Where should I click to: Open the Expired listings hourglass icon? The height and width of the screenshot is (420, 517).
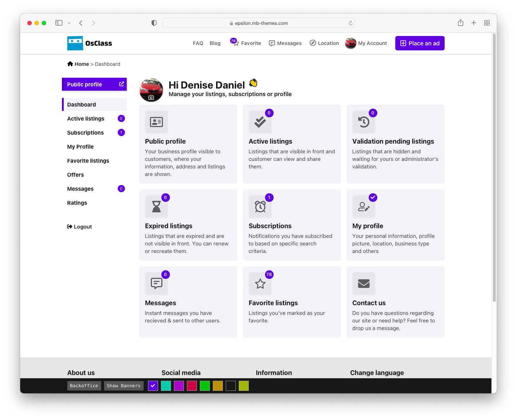[156, 207]
